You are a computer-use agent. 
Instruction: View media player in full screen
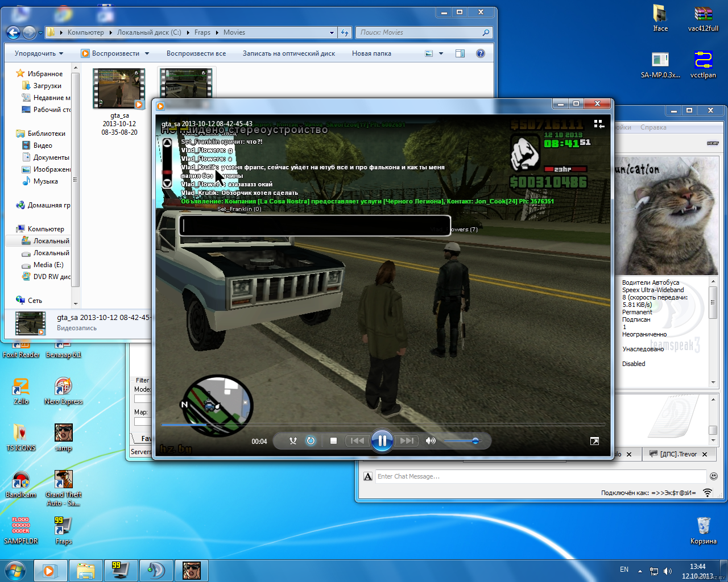click(594, 441)
